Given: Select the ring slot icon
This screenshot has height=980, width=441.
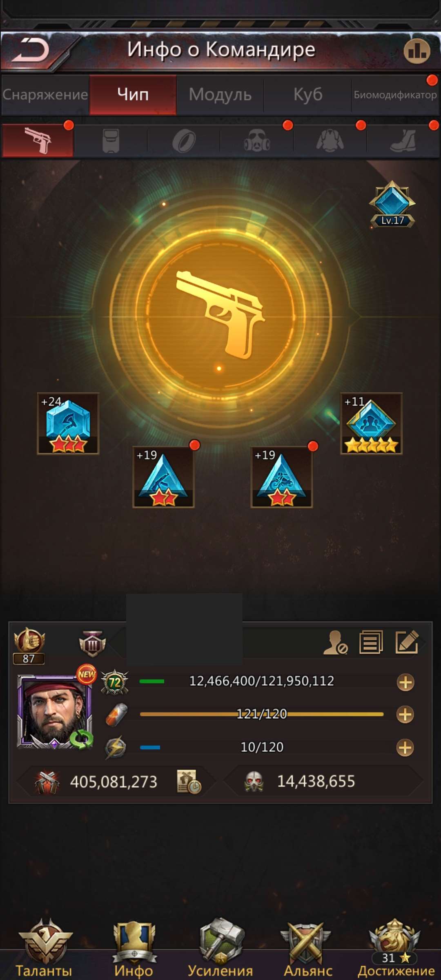Looking at the screenshot, I should (184, 141).
